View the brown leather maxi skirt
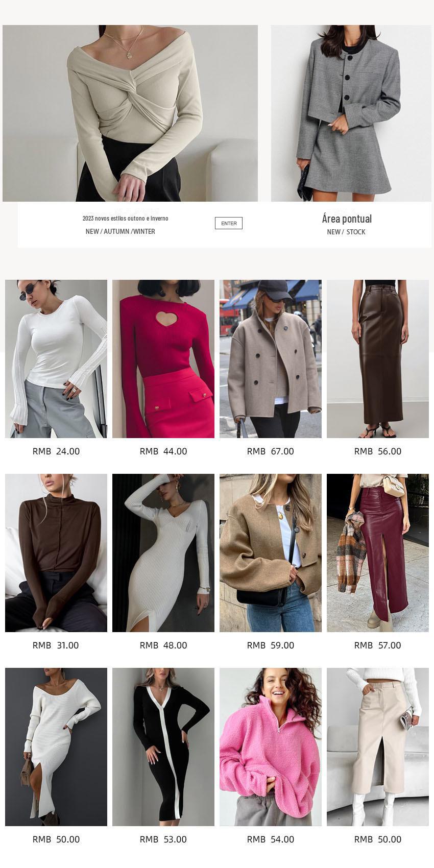The height and width of the screenshot is (868, 434). pos(378,359)
